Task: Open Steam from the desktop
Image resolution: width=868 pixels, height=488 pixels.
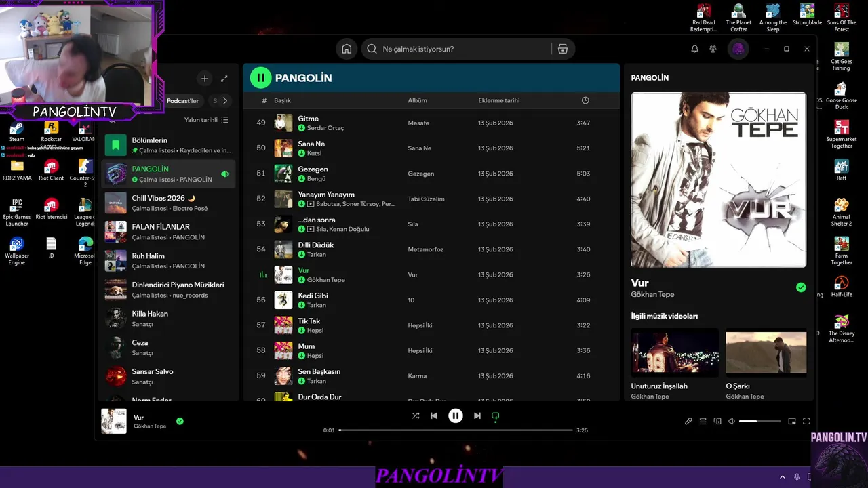Action: (17, 131)
